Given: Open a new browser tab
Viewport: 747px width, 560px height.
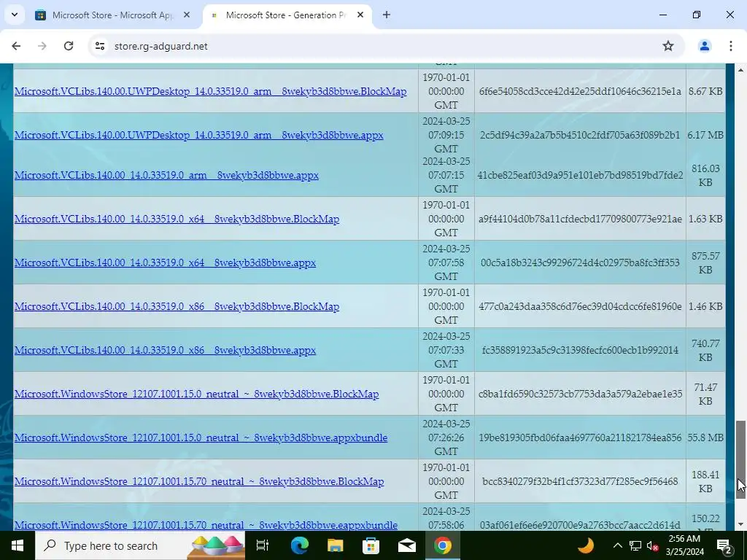Looking at the screenshot, I should coord(387,15).
